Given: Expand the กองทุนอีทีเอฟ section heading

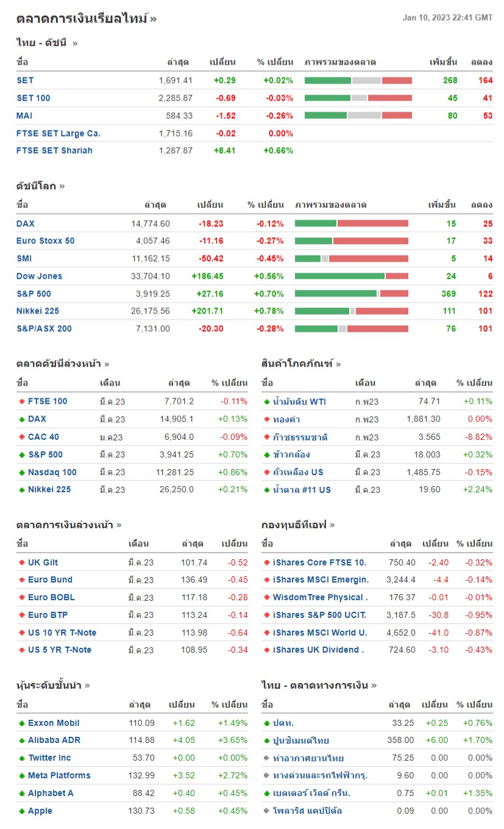Looking at the screenshot, I should (298, 525).
